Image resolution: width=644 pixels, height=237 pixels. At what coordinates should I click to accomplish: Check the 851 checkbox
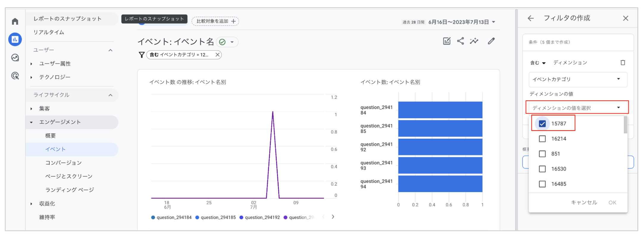542,154
